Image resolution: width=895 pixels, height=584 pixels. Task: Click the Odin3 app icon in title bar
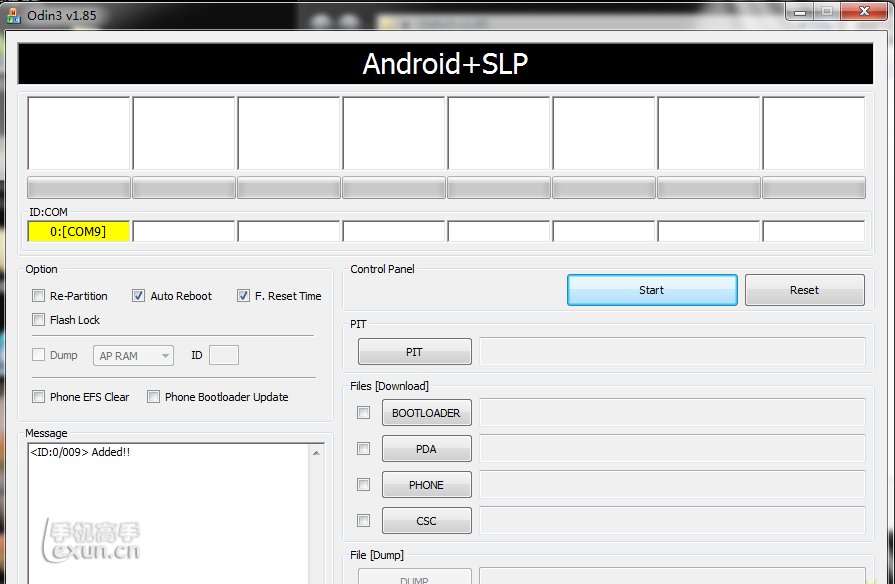coord(13,15)
